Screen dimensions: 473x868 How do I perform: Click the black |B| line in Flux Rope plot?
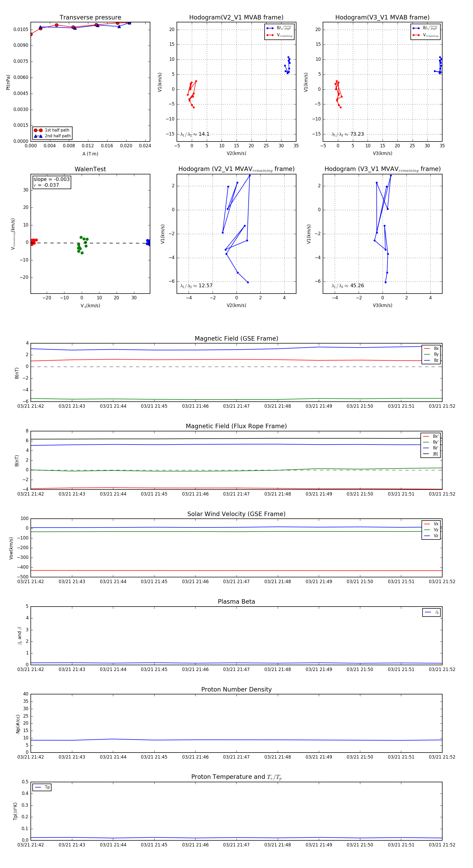click(x=236, y=439)
